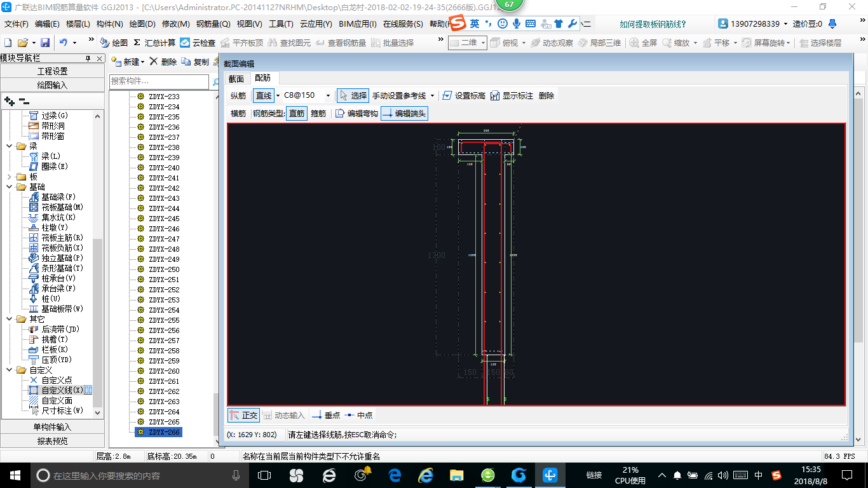Toggle 动态输入 dynamic input
Image resolution: width=868 pixels, height=488 pixels.
pyautogui.click(x=283, y=415)
